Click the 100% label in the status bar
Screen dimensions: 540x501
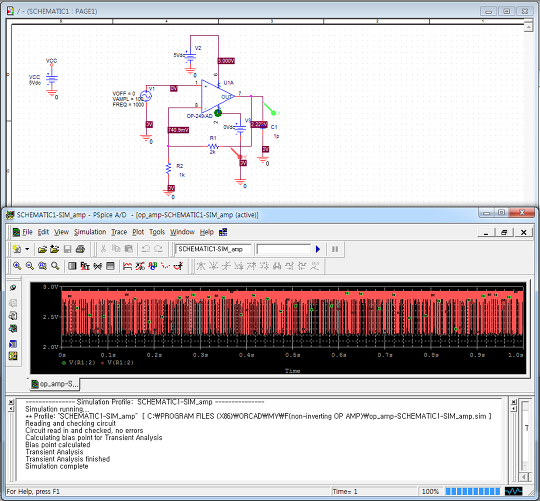point(430,491)
